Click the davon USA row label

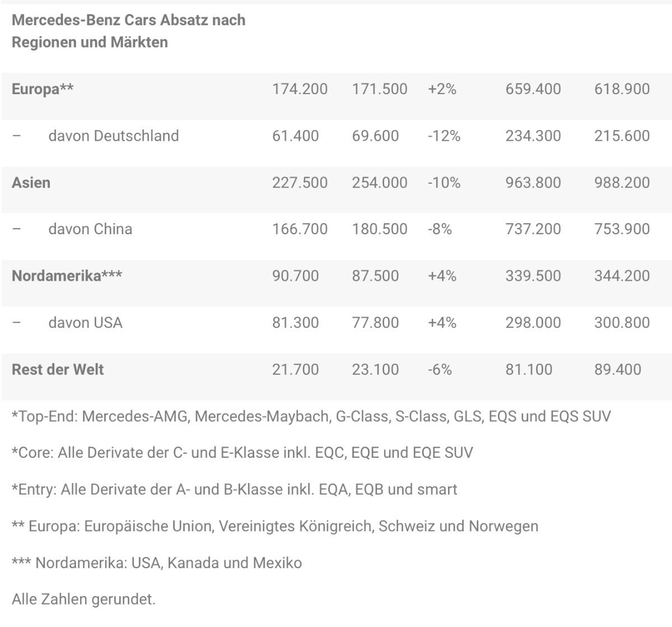coord(85,322)
